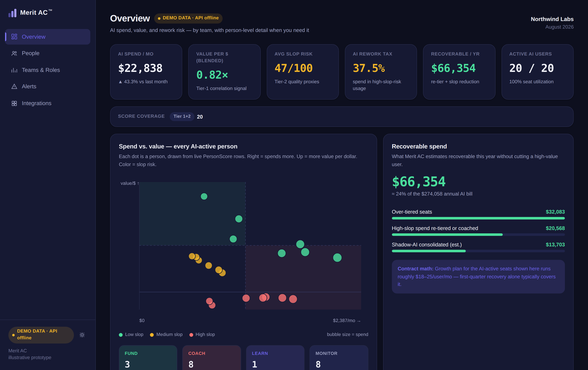The height and width of the screenshot is (370, 588).
Task: Click the sidebar DEMO DATA · API offline badge
Action: coord(41,335)
